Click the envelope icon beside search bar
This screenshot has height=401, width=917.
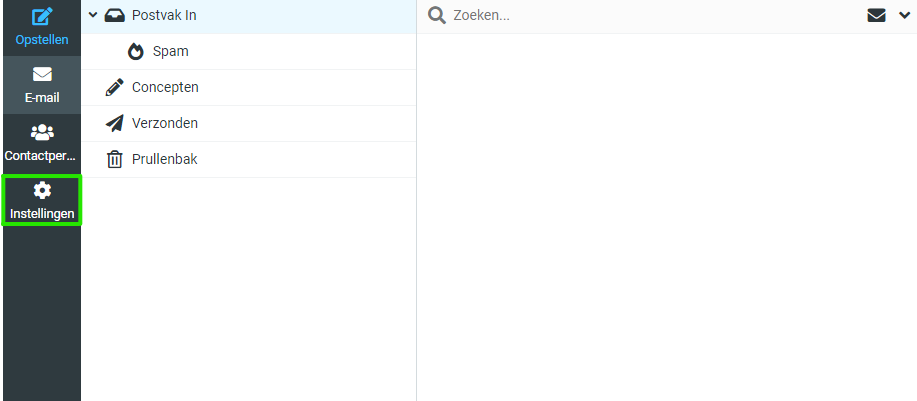876,16
